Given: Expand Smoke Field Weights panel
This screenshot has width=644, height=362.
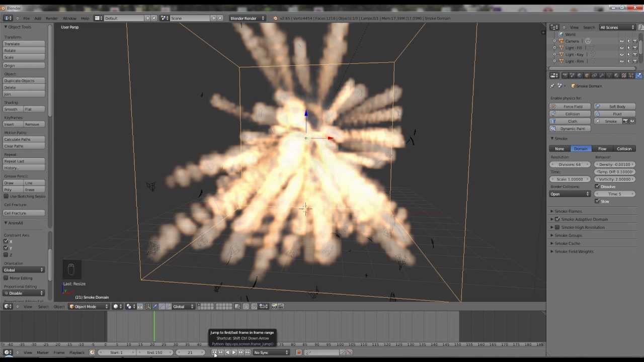Looking at the screenshot, I should 574,251.
